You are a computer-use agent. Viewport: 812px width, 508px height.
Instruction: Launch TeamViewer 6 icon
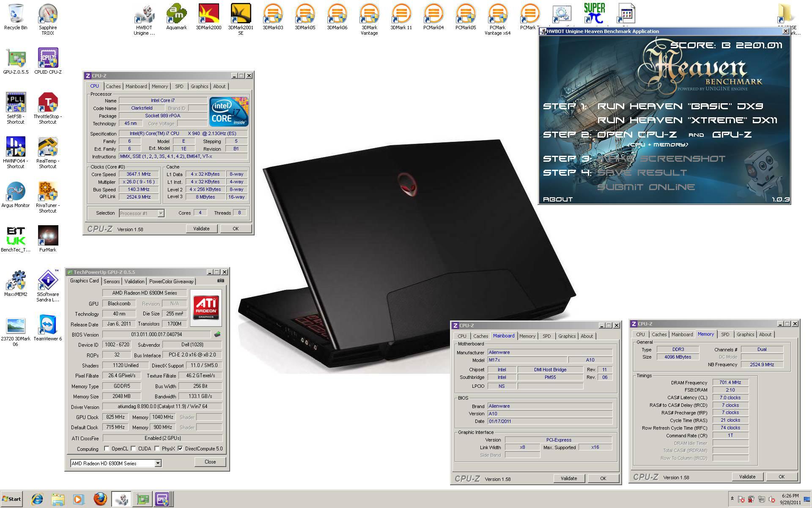click(48, 328)
